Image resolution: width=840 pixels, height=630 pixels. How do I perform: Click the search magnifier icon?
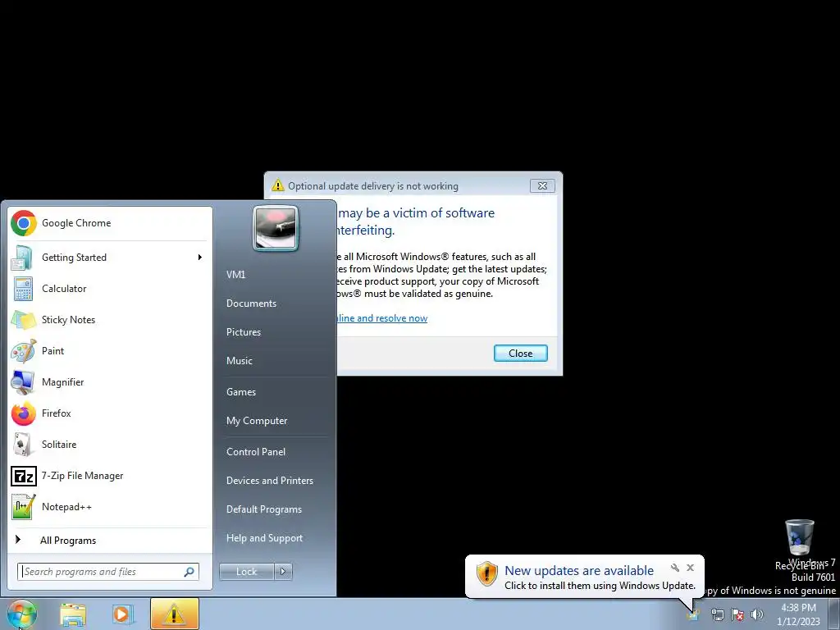coord(189,572)
